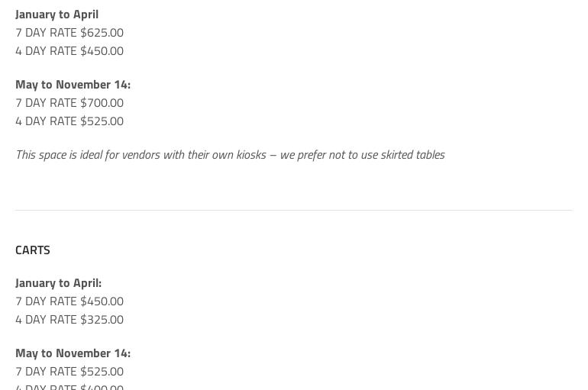Select the 4 DAY RATE $450.00 line

coord(69,51)
